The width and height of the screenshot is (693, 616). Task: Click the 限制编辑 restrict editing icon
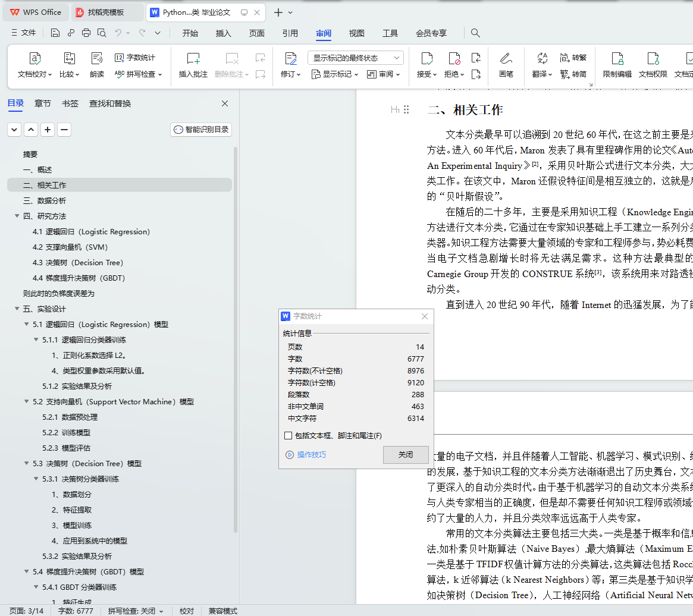[617, 58]
